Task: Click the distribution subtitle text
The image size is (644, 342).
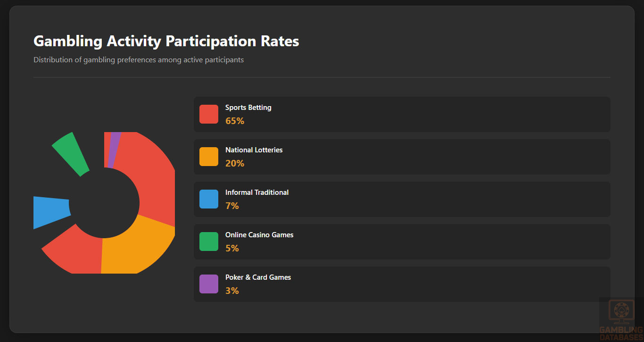Action: 138,60
